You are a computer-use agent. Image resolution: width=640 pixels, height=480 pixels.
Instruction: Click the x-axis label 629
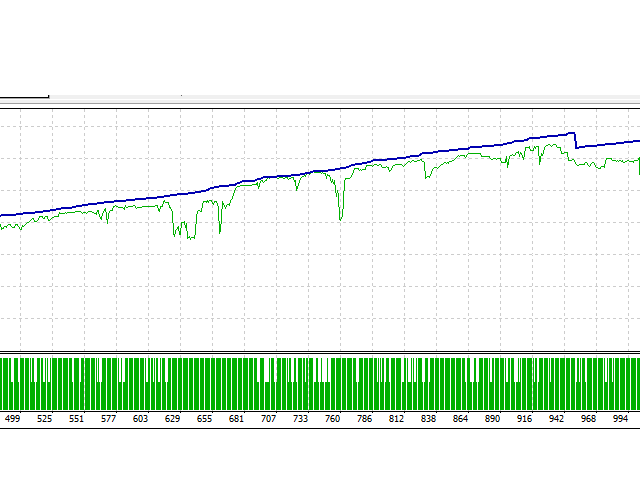pyautogui.click(x=172, y=419)
